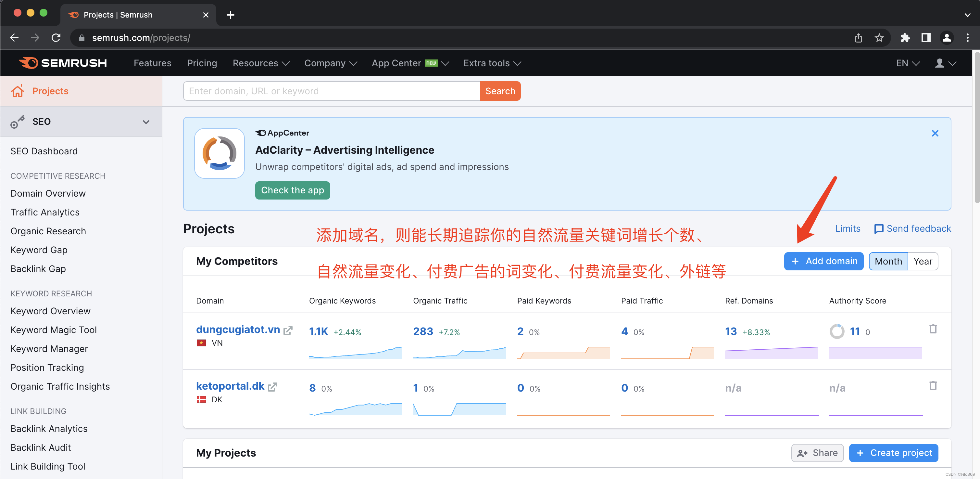
Task: Expand the Extra tools menu
Action: [x=492, y=63]
